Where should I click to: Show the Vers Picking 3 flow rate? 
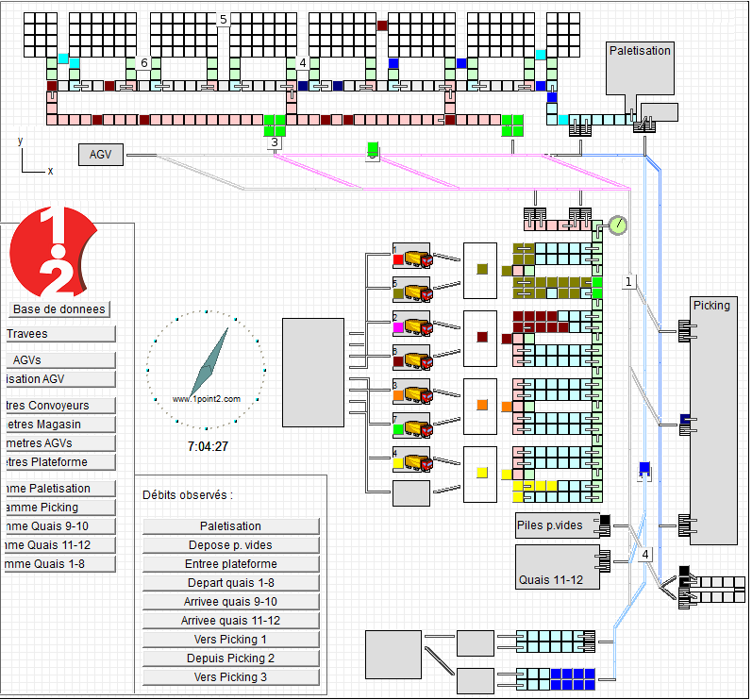231,677
